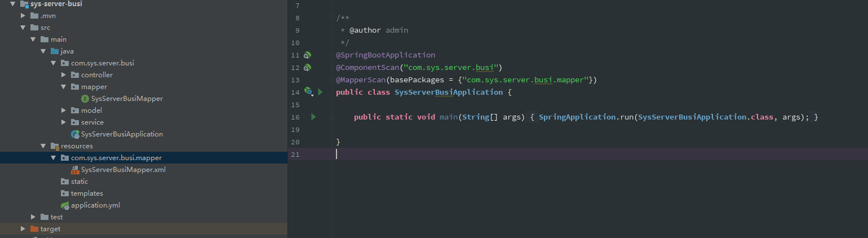This screenshot has height=238, width=868.
Task: Click the service package icon
Action: (75, 122)
